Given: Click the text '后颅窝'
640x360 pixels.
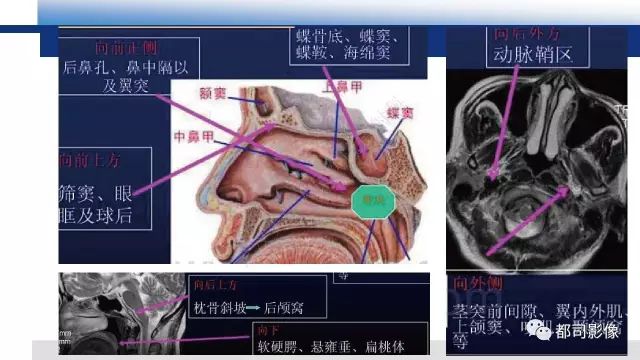Looking at the screenshot, I should (x=284, y=308).
